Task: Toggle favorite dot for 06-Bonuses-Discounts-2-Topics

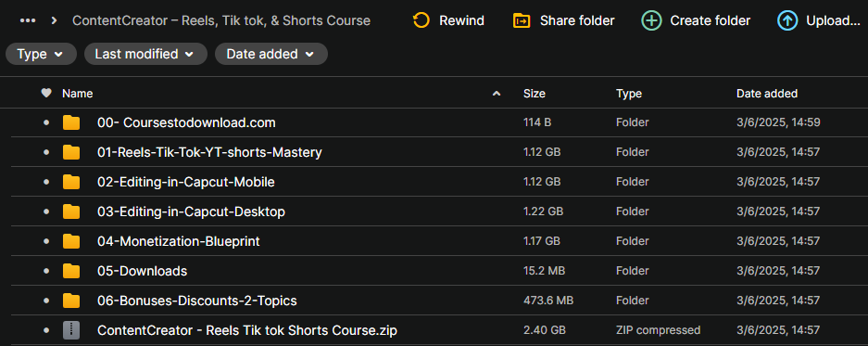Action: (x=46, y=301)
